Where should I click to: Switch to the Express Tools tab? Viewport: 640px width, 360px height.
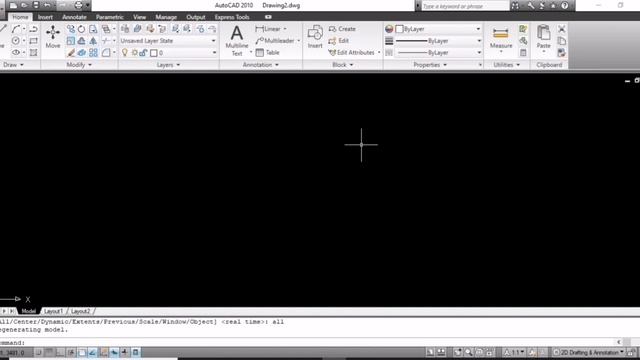(232, 17)
